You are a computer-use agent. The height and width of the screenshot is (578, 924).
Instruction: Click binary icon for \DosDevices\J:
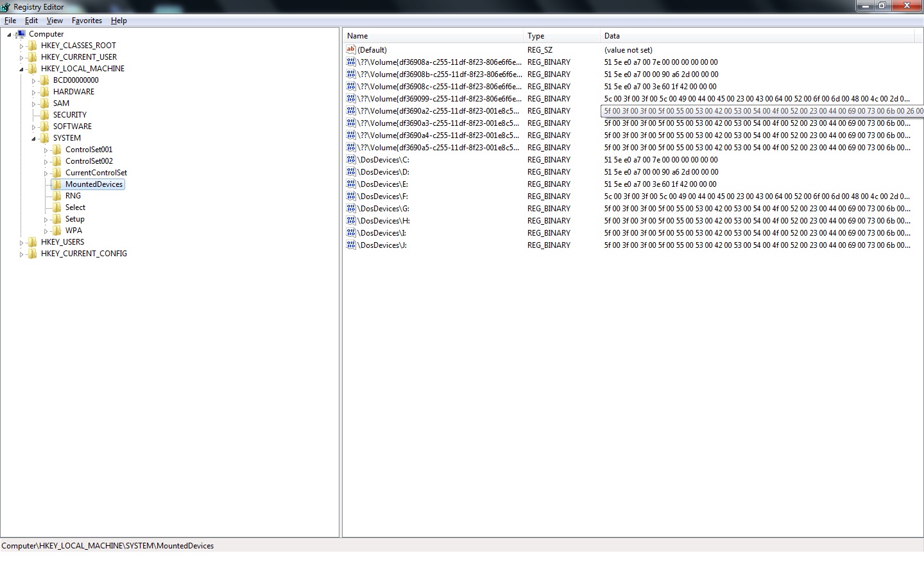[351, 245]
